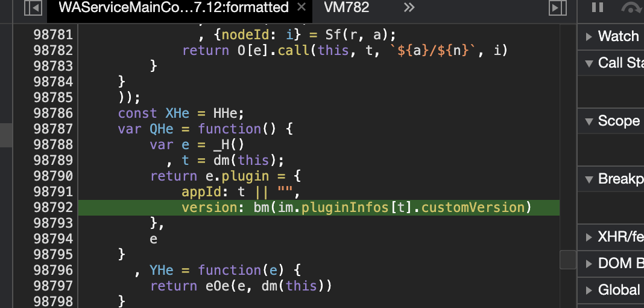Click the lone "e" on line 98794
644x308 pixels.
154,239
